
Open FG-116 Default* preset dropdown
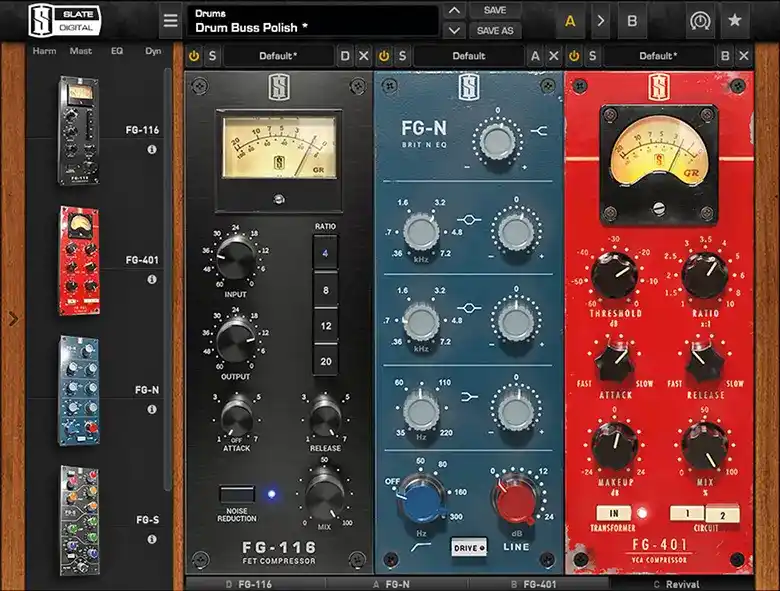click(278, 56)
